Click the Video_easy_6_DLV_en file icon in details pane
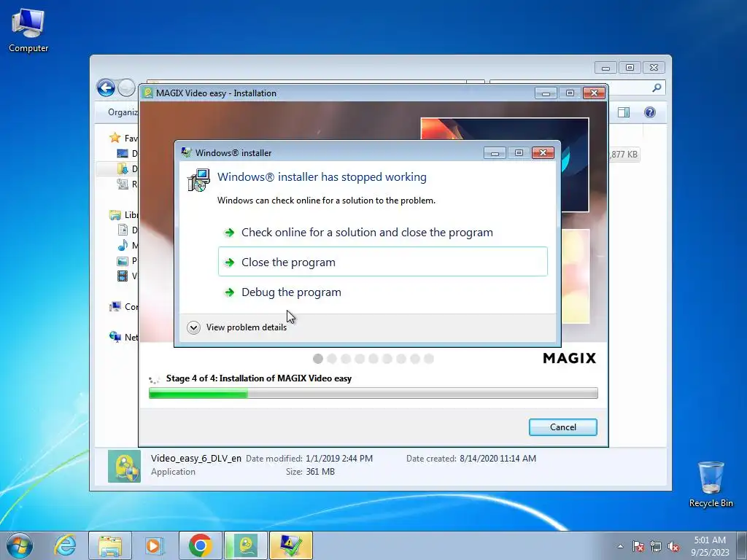Image resolution: width=747 pixels, height=560 pixels. tap(124, 467)
